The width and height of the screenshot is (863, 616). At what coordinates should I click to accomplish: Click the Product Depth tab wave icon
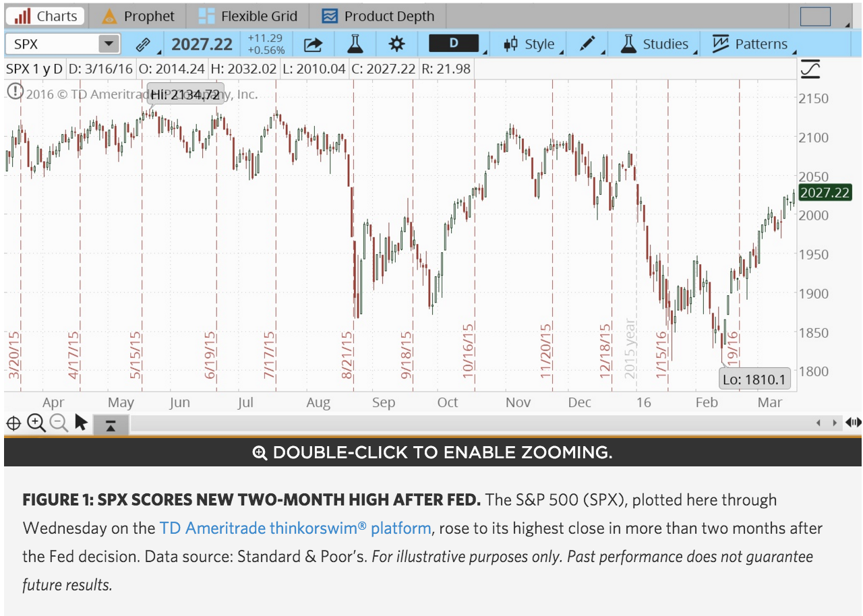coord(330,16)
